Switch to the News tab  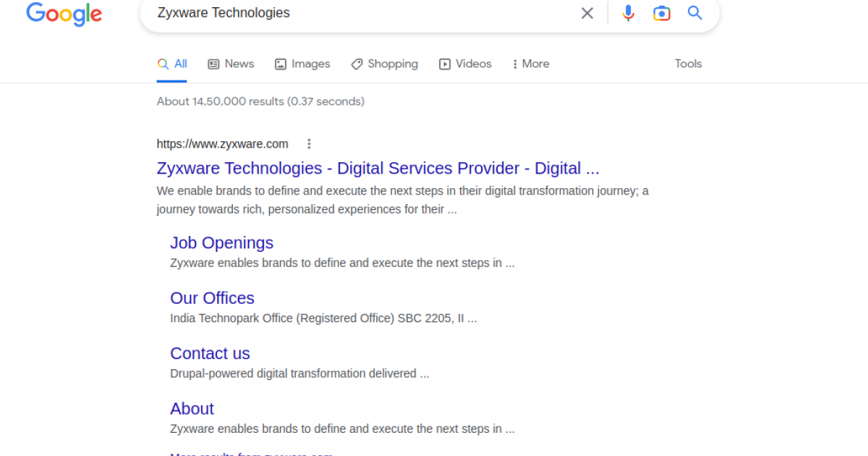click(231, 64)
